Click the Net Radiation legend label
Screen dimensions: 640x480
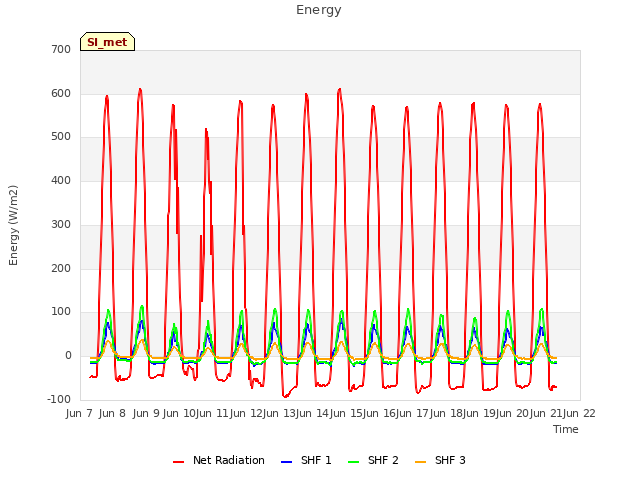[x=229, y=460]
